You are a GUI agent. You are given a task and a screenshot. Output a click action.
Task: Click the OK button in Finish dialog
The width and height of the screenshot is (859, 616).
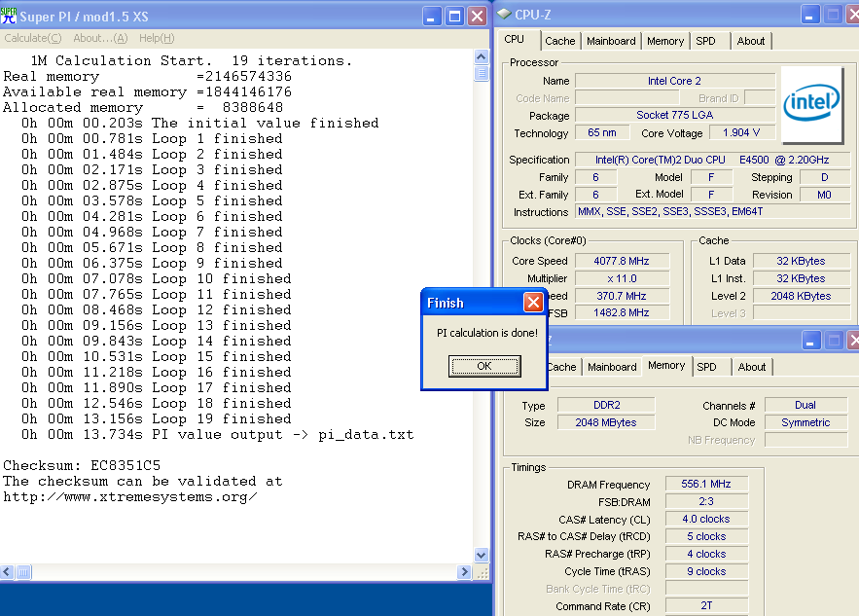click(484, 366)
